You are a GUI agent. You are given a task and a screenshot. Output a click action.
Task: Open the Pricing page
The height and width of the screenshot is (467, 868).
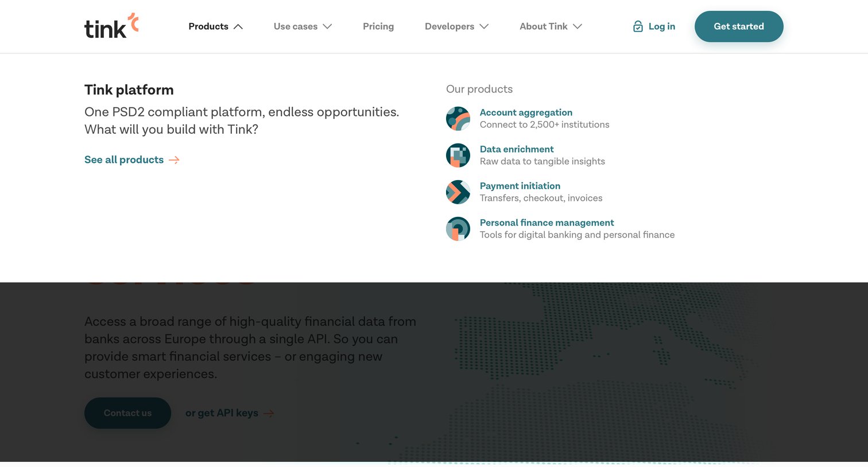pos(378,26)
